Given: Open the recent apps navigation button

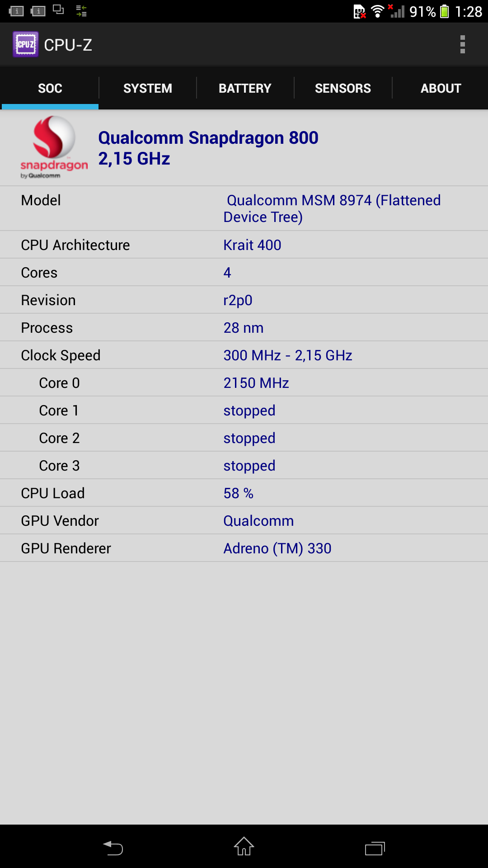Looking at the screenshot, I should pos(375,848).
